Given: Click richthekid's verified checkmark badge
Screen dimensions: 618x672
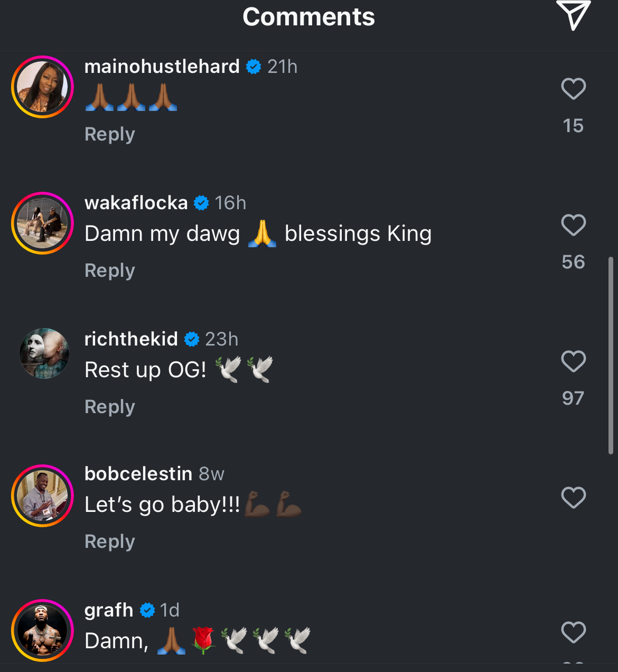Looking at the screenshot, I should [x=192, y=339].
